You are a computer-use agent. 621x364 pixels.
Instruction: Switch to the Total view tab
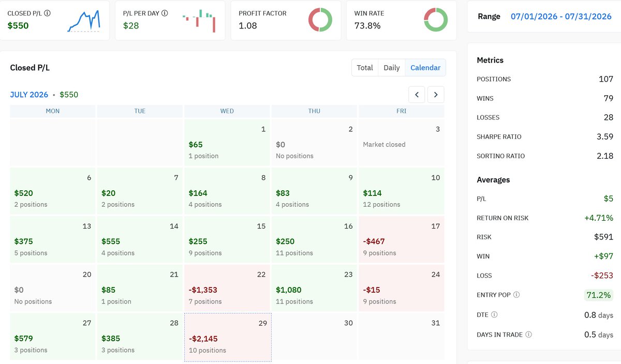coord(365,68)
